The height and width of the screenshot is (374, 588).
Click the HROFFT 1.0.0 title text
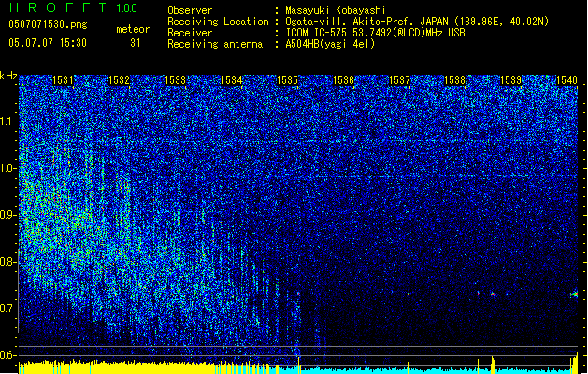point(73,7)
